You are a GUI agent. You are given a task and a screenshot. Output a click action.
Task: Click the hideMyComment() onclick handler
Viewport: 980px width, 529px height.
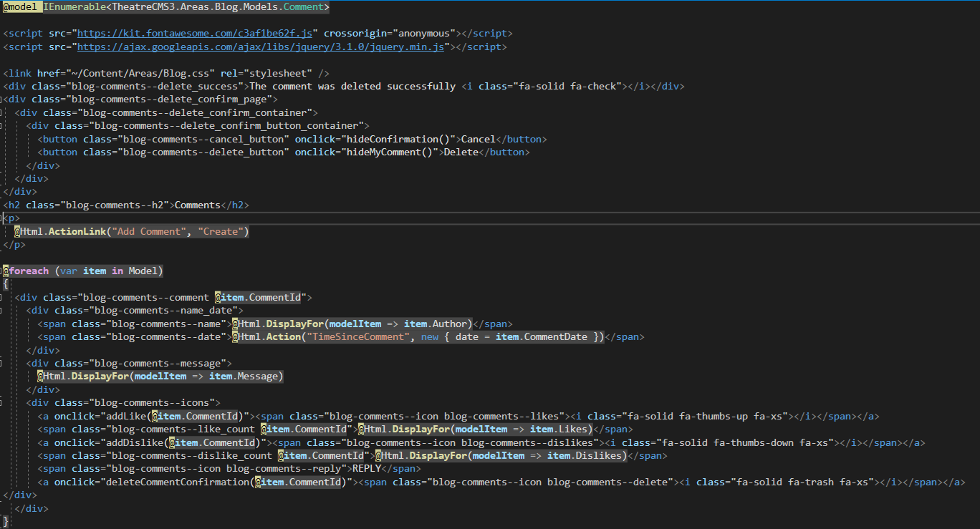click(390, 152)
